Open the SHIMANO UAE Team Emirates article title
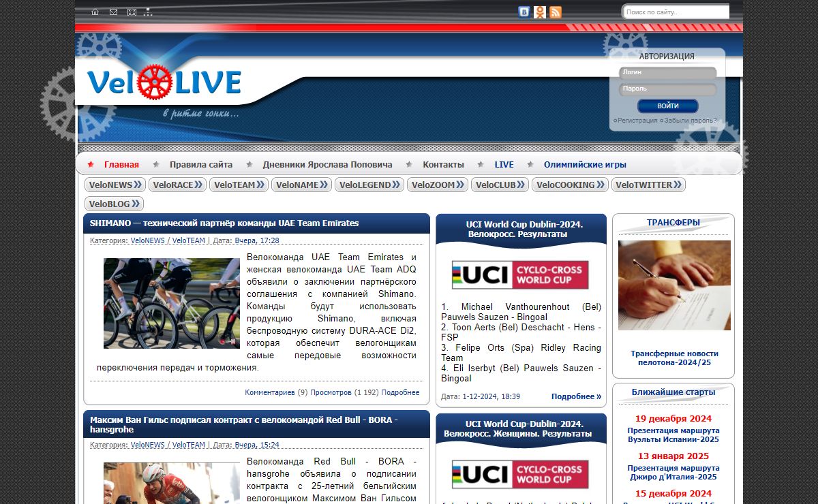Viewport: 818px width, 504px height. [224, 223]
